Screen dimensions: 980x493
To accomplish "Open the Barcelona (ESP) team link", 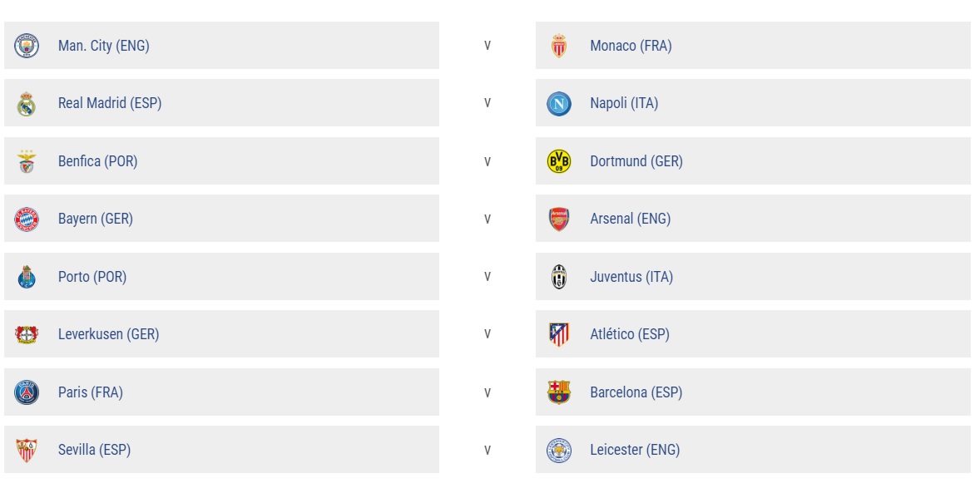I will (x=636, y=392).
